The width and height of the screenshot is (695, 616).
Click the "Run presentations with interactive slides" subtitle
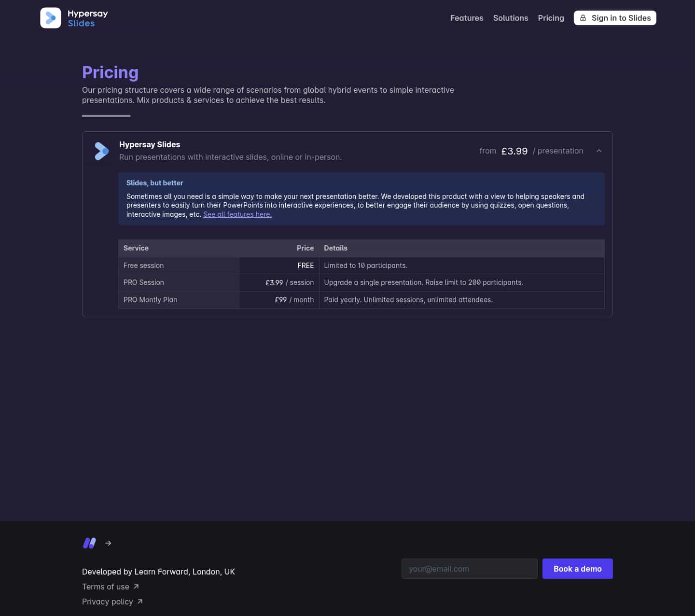coord(231,157)
